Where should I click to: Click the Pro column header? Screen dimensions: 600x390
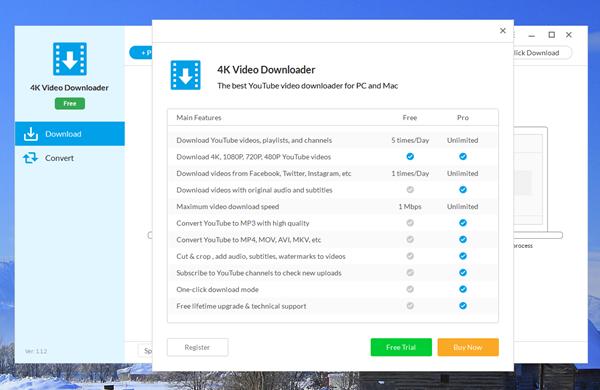pyautogui.click(x=463, y=117)
